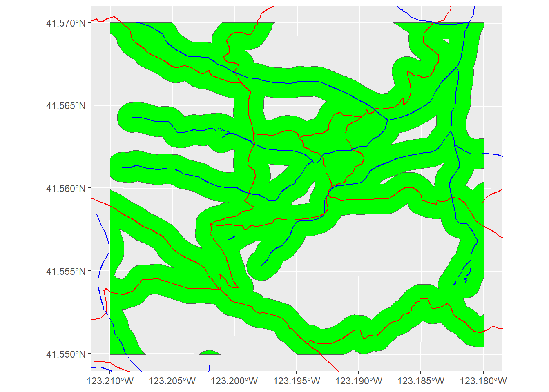The image size is (549, 392).
Task: Click the 123.205°W longitude label
Action: click(172, 381)
